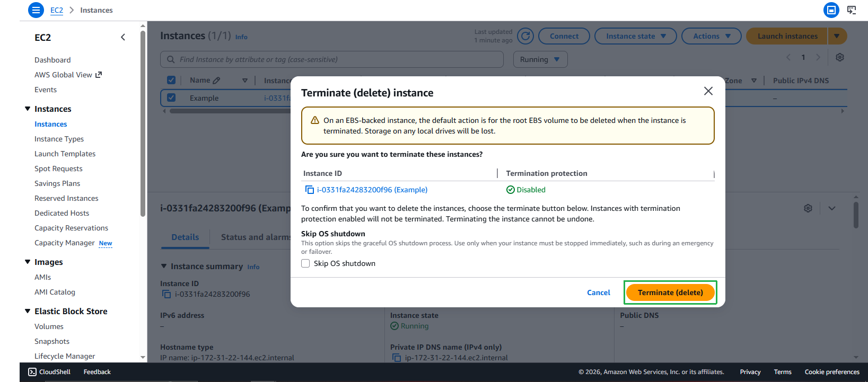The image size is (868, 382).
Task: Toggle the select-all checkbox in table header
Action: tap(171, 80)
